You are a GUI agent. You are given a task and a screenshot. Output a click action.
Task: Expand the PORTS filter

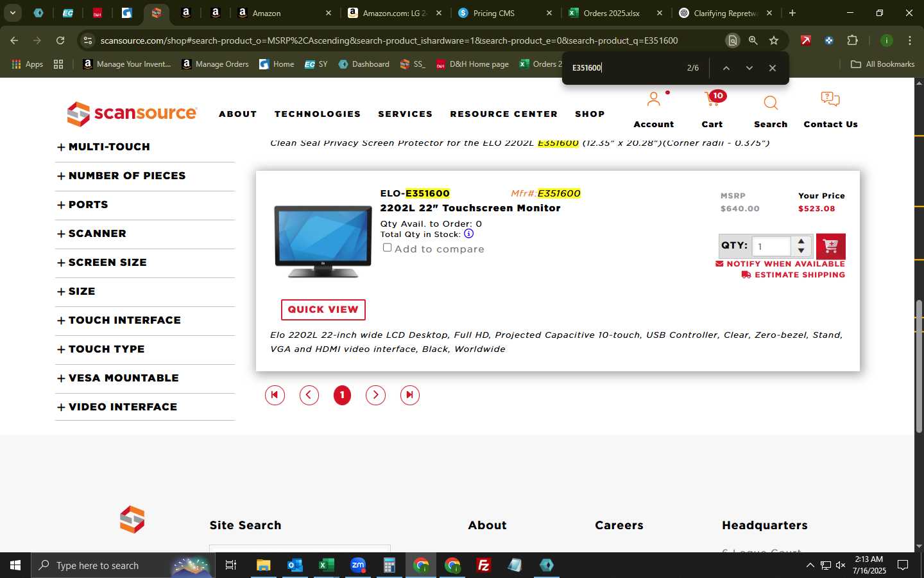83,205
